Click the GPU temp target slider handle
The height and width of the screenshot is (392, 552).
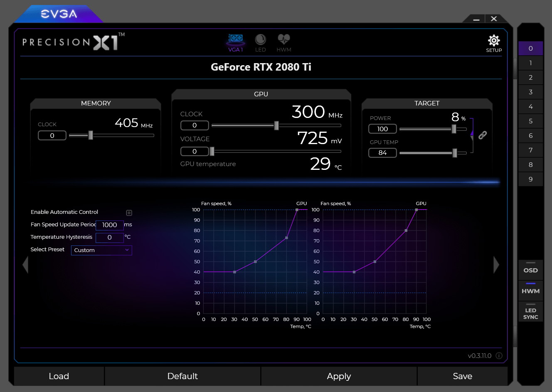coord(455,153)
